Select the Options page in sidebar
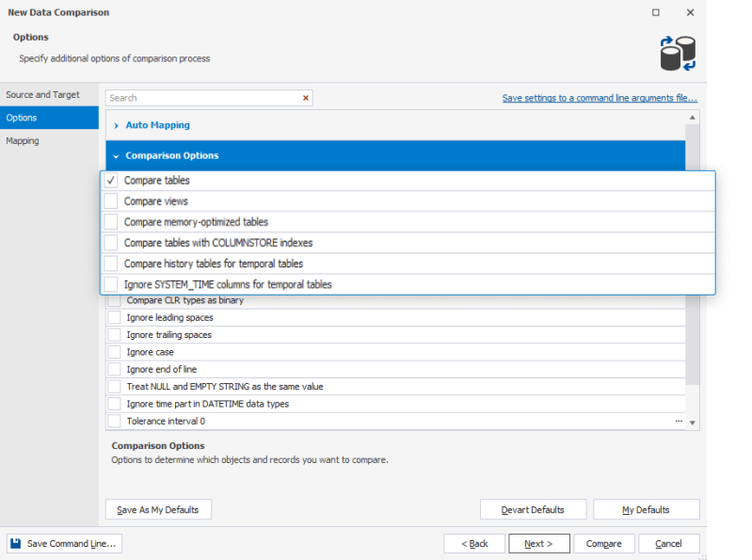Image resolution: width=752 pixels, height=560 pixels. (x=49, y=118)
